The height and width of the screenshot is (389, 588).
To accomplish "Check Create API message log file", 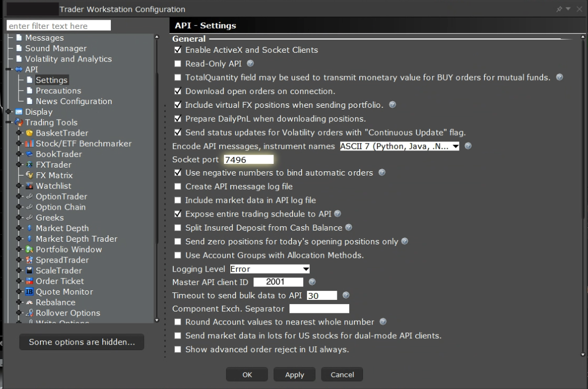I will point(178,187).
